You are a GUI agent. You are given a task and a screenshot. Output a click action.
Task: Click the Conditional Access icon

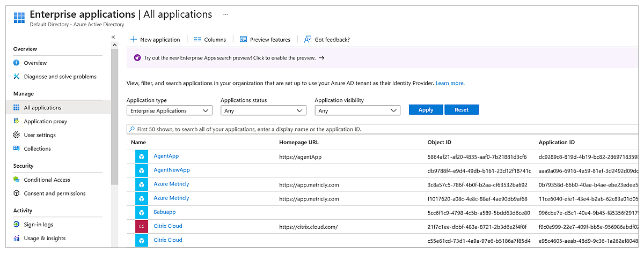[17, 180]
